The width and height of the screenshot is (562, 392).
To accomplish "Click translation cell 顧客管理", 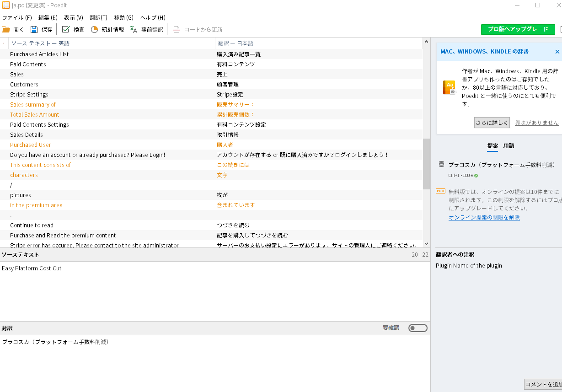I will tap(228, 84).
